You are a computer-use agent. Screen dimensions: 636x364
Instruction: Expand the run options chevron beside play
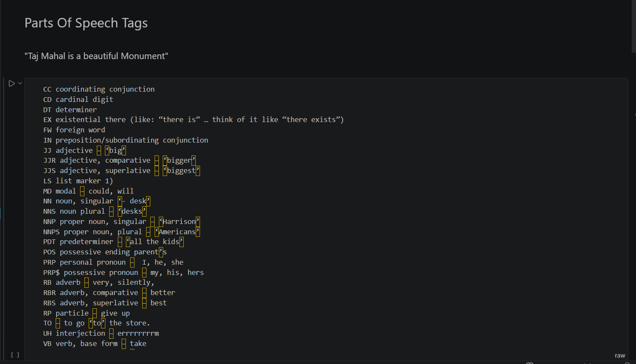[x=20, y=83]
